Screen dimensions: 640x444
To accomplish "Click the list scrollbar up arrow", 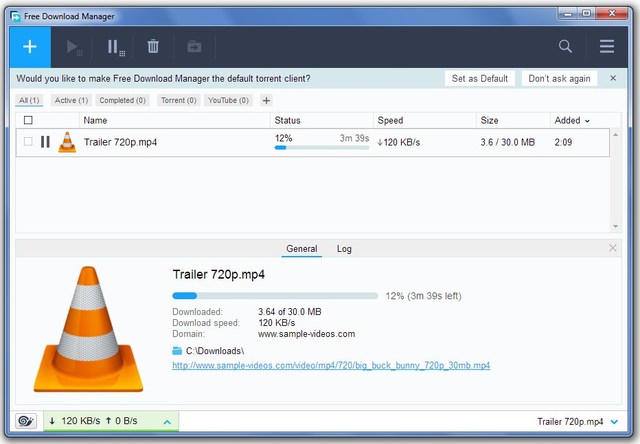I will (x=616, y=135).
